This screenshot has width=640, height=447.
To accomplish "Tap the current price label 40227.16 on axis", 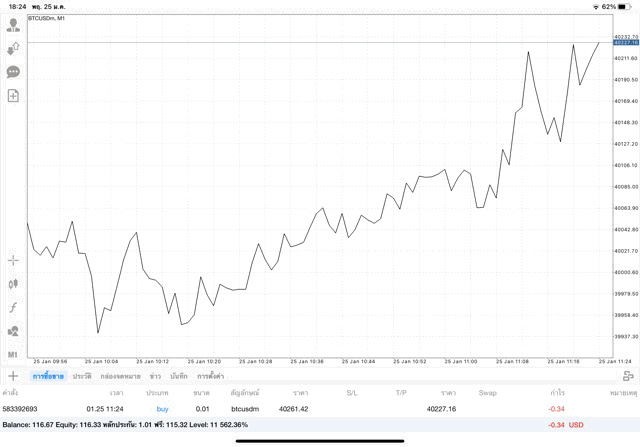I will coord(626,43).
